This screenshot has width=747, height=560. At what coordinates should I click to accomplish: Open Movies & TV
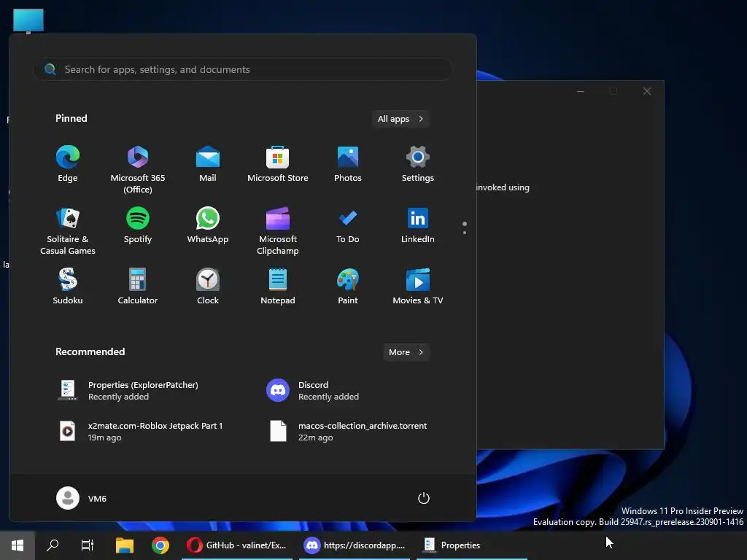tap(418, 287)
